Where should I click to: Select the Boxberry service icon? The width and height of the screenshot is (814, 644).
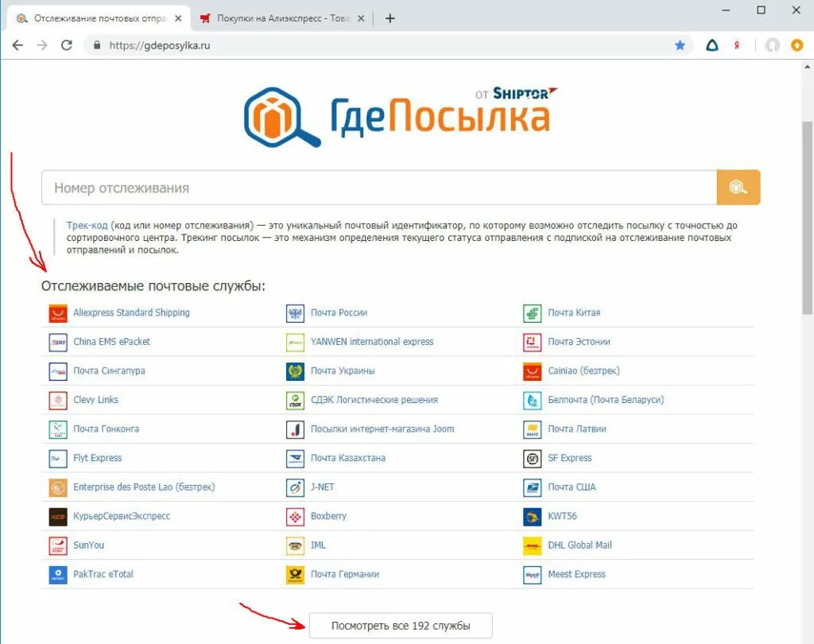tap(293, 516)
